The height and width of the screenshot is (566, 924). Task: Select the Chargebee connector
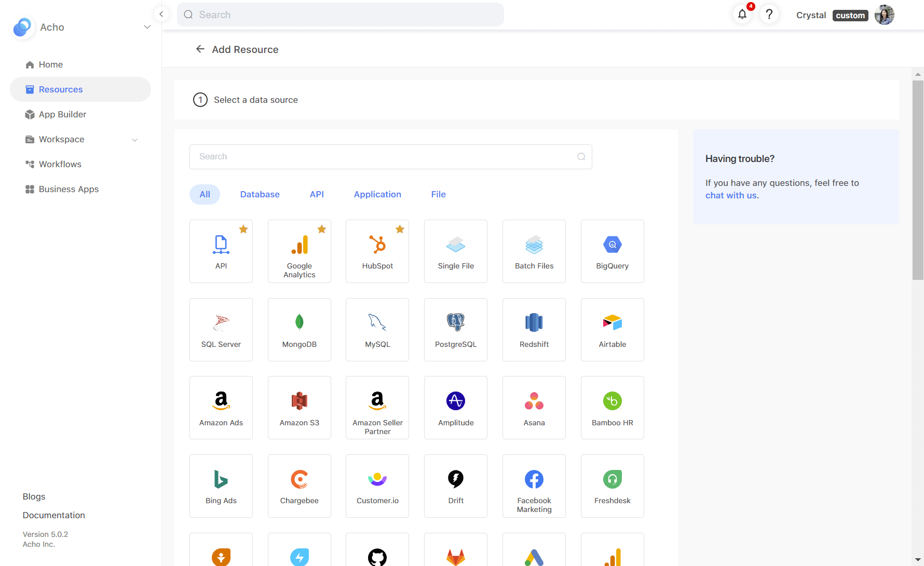(300, 486)
